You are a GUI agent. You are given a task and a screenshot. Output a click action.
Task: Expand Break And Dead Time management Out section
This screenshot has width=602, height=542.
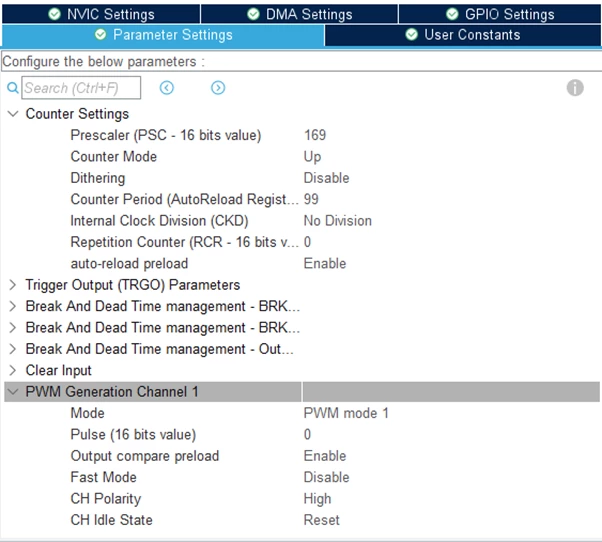13,349
